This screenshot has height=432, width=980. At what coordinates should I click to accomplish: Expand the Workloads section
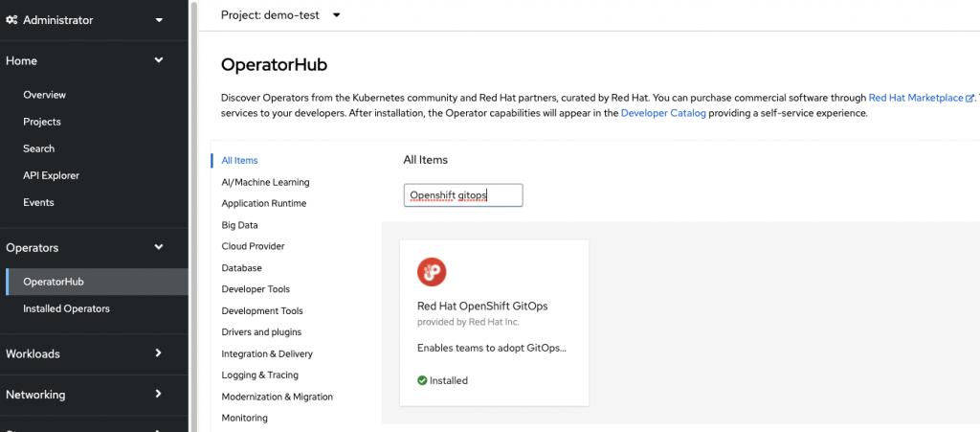[94, 353]
